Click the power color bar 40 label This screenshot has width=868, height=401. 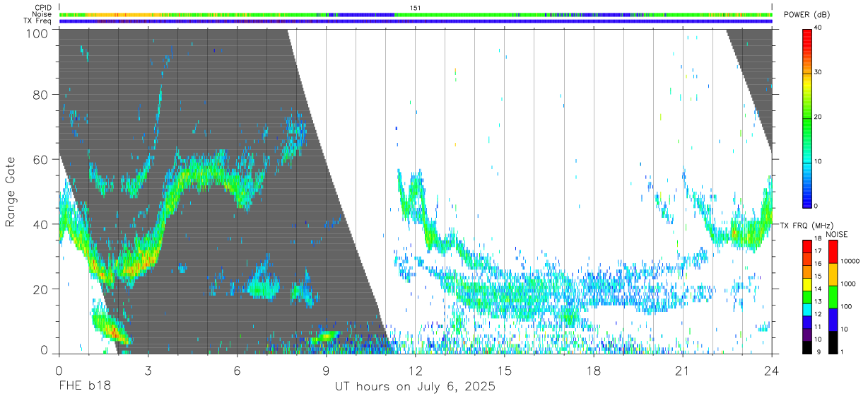816,28
